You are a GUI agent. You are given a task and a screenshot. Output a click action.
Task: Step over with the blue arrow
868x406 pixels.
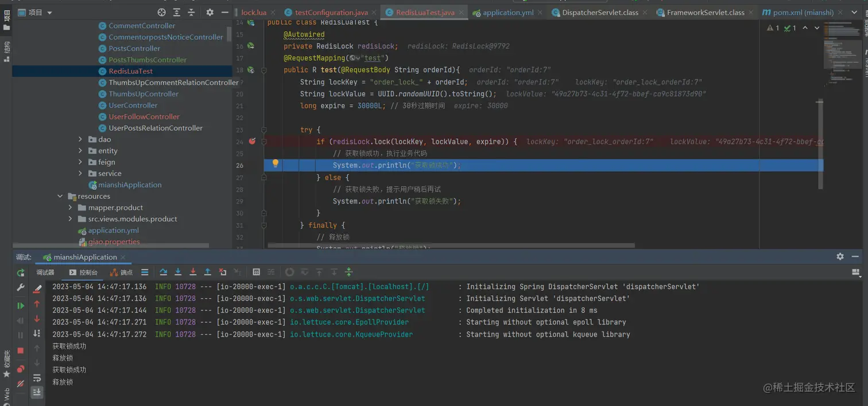[164, 272]
